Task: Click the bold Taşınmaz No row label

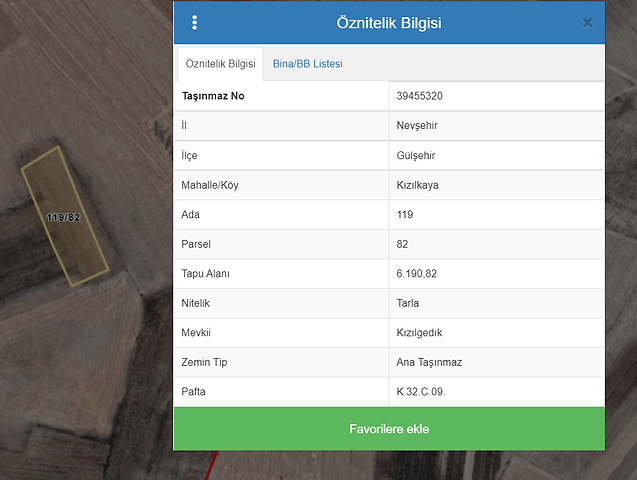Action: (213, 97)
